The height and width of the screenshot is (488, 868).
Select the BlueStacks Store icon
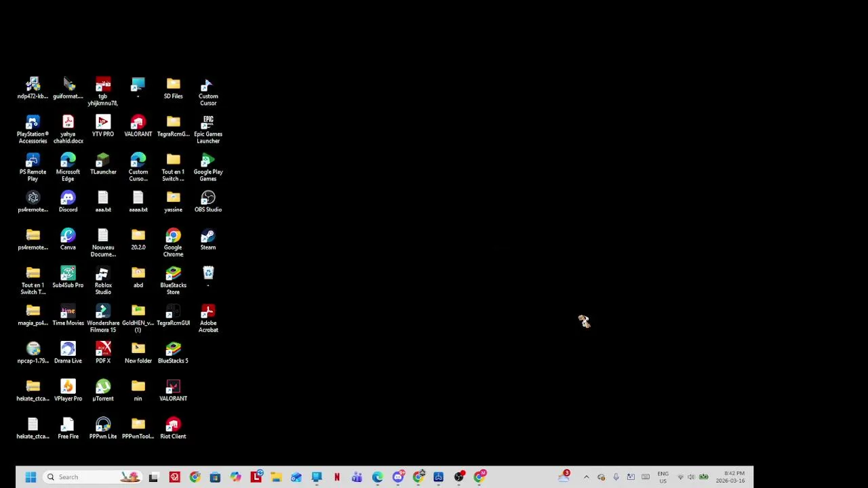pyautogui.click(x=173, y=281)
